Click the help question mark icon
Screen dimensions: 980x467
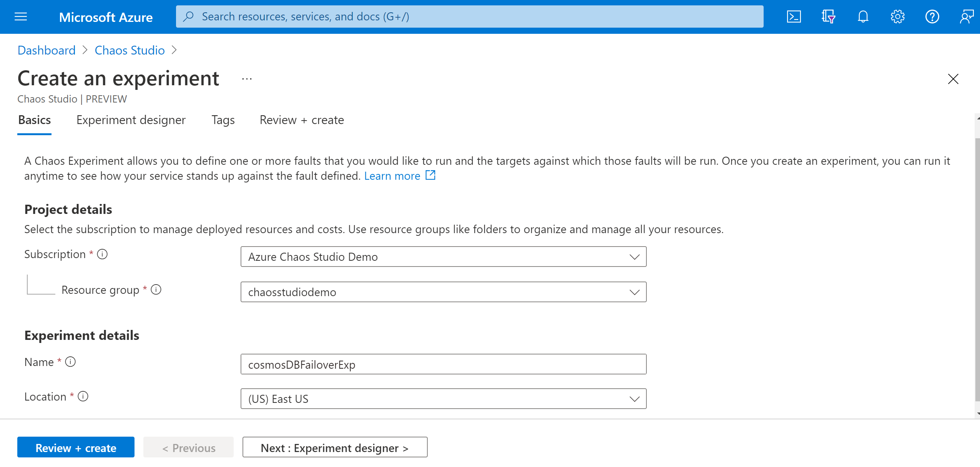[x=932, y=16]
